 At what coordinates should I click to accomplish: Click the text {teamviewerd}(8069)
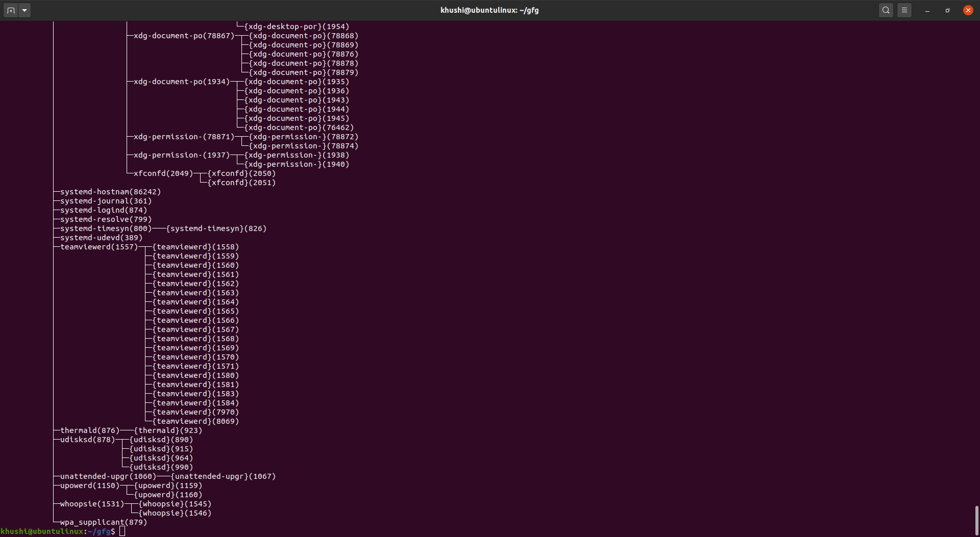(x=195, y=421)
